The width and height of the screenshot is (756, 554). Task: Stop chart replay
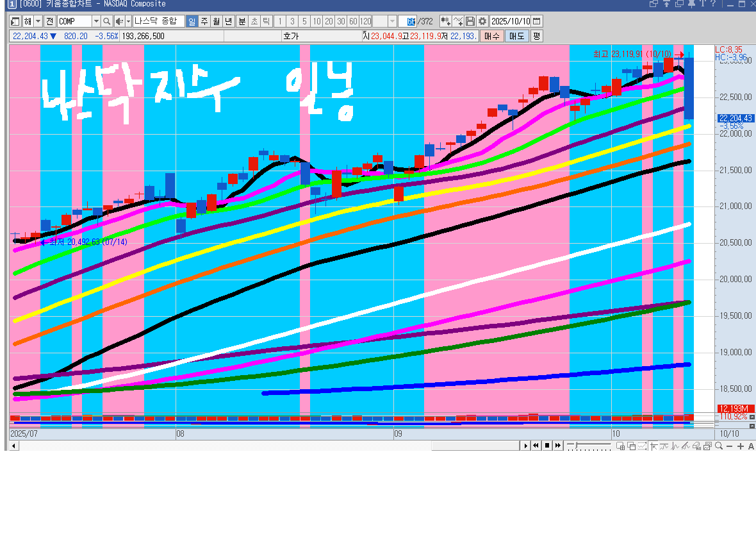click(x=546, y=446)
